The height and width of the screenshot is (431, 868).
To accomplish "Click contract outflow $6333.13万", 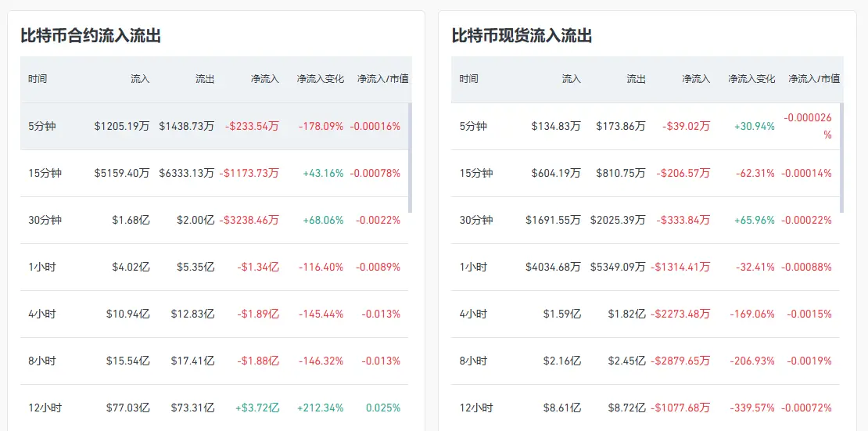I will coord(187,173).
